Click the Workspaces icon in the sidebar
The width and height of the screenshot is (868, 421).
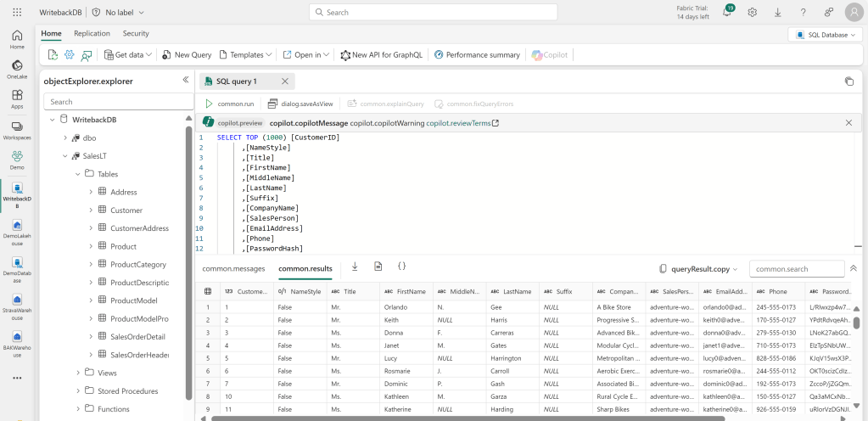[x=17, y=130]
